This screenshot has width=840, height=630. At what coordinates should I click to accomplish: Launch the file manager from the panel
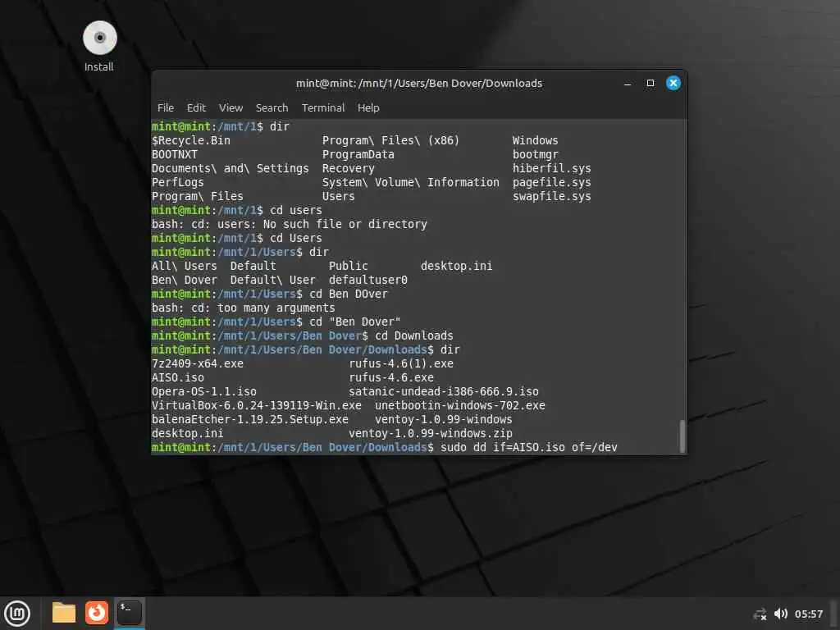tap(64, 613)
